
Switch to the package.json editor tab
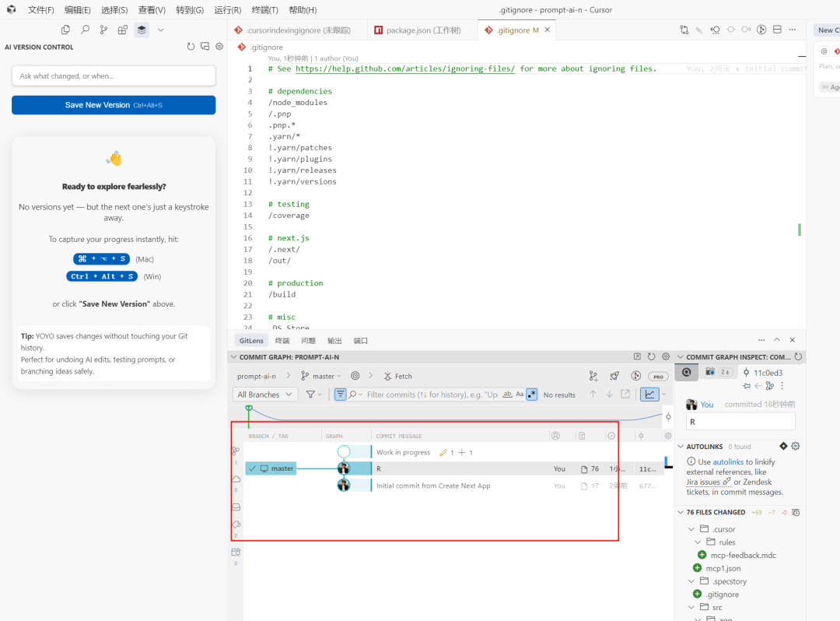point(417,30)
